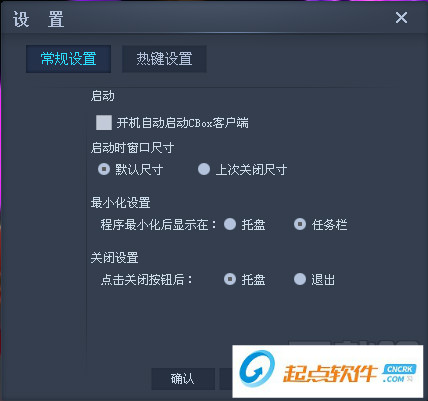Click the 关闭设置 section heading
The image size is (428, 401).
click(x=114, y=258)
